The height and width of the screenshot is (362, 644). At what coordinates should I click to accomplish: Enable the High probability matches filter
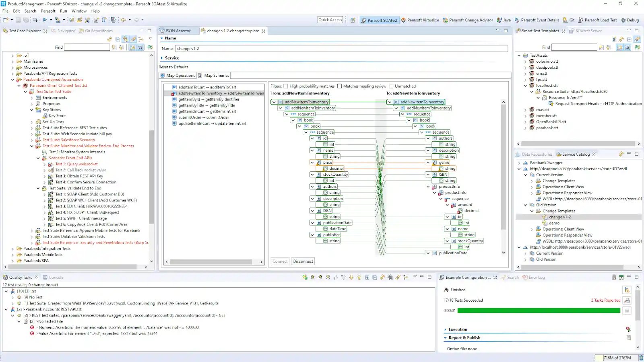point(286,86)
